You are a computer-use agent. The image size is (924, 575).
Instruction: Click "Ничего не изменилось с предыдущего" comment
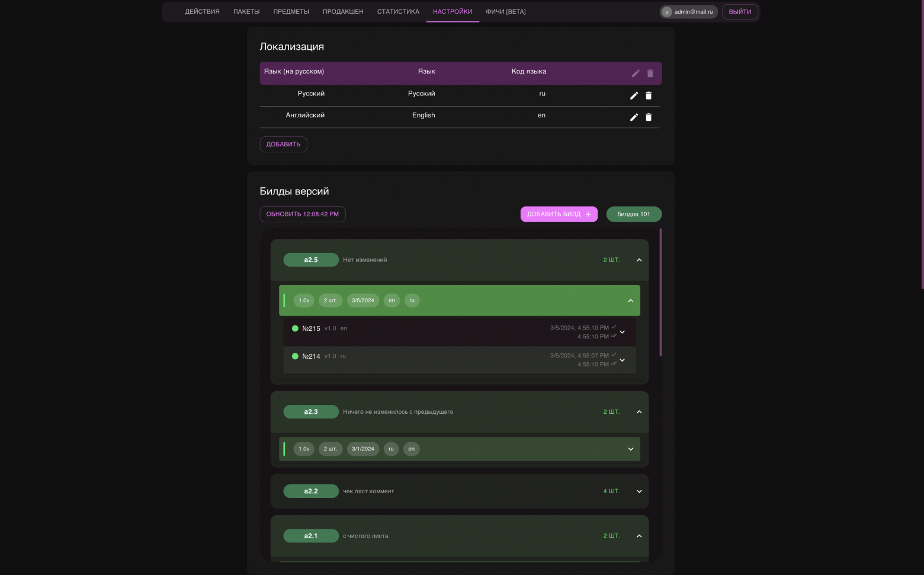tap(398, 412)
